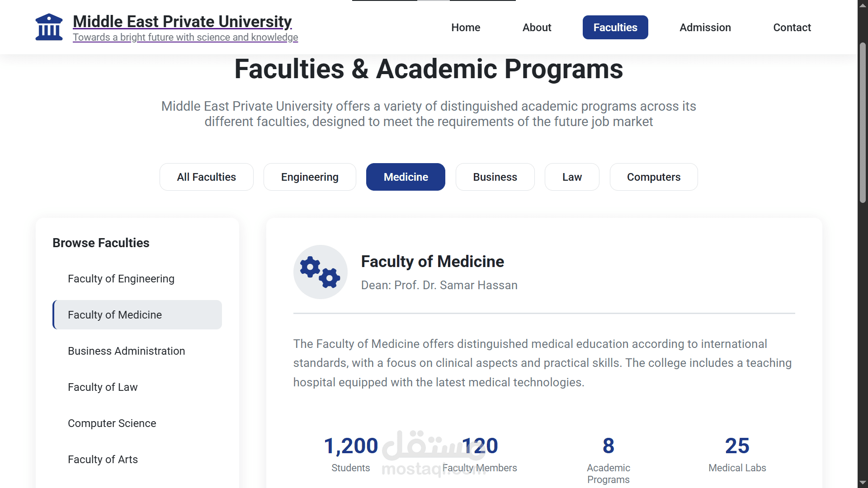Click the scrollbar down arrow
Screen dimensions: 868x488
863,483
